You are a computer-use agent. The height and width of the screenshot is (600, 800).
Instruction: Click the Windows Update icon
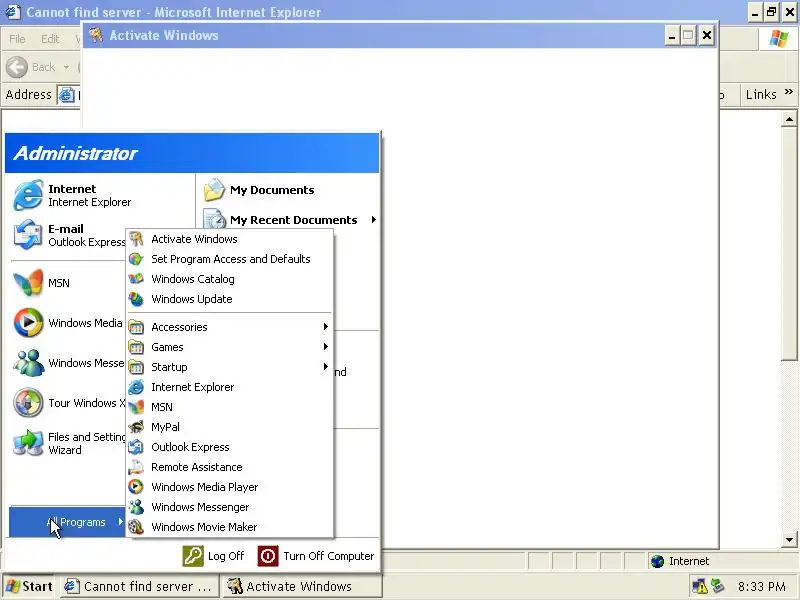coord(136,299)
